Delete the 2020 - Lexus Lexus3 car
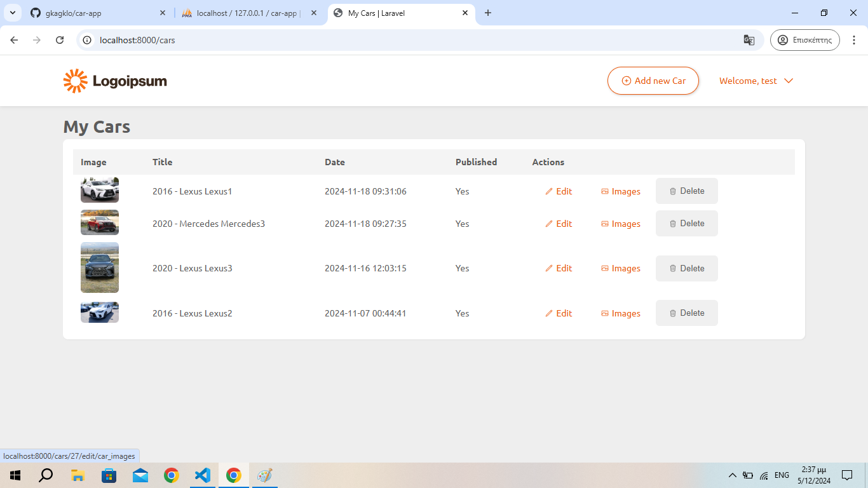Image resolution: width=868 pixels, height=488 pixels. coord(687,268)
